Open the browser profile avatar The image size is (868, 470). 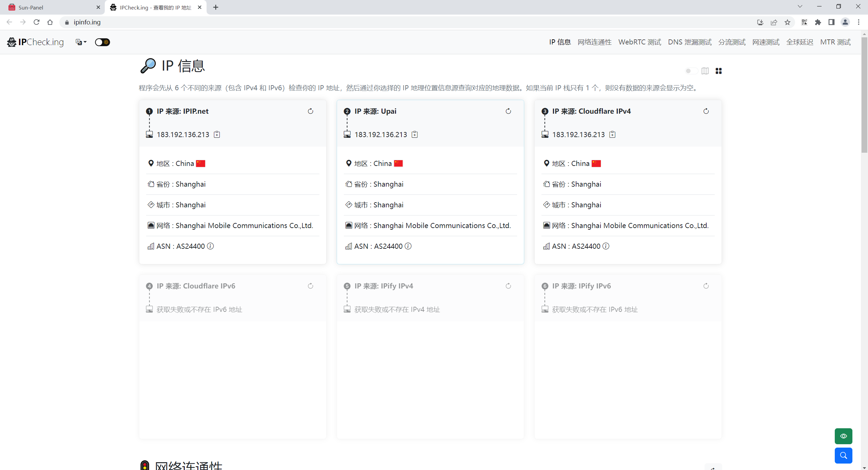tap(845, 22)
